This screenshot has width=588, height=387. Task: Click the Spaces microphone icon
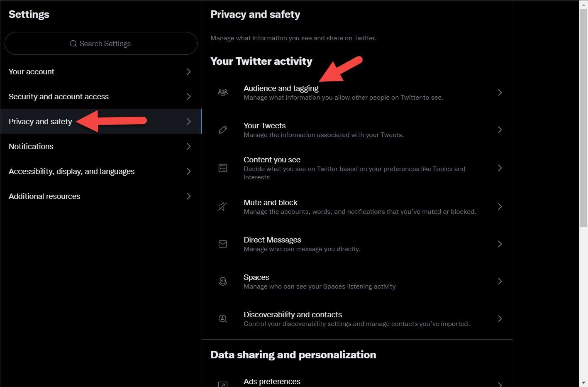223,281
